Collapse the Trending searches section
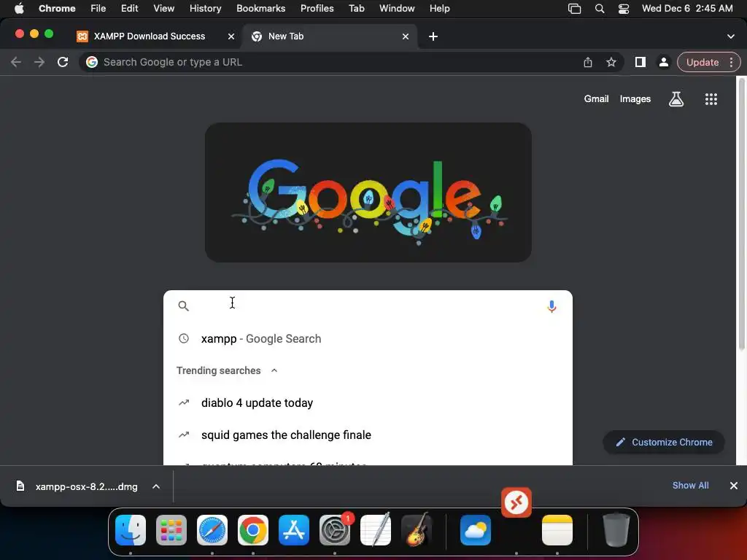747x560 pixels. coord(274,370)
